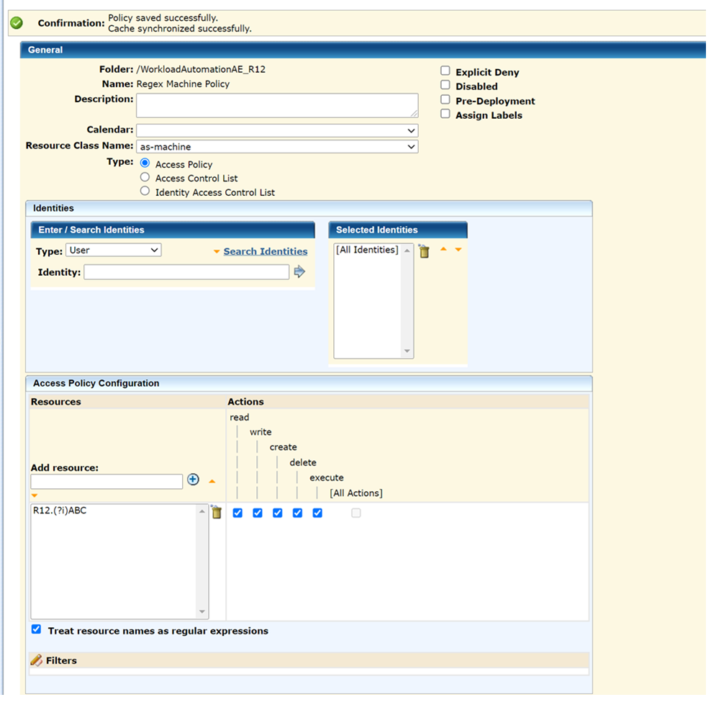Click the folder path /WorkloadAutomationAE_R12
711x728 pixels.
[x=201, y=70]
